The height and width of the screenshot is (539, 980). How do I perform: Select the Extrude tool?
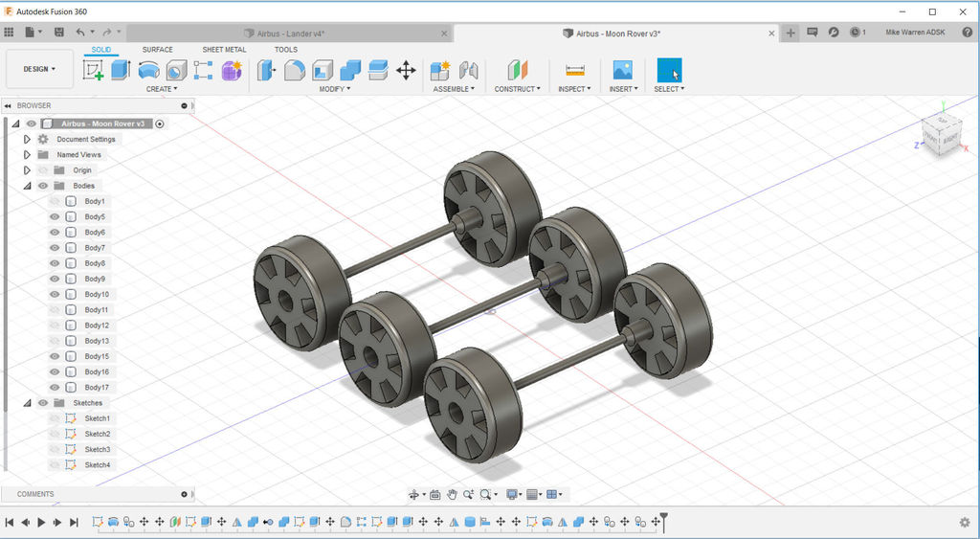point(120,70)
